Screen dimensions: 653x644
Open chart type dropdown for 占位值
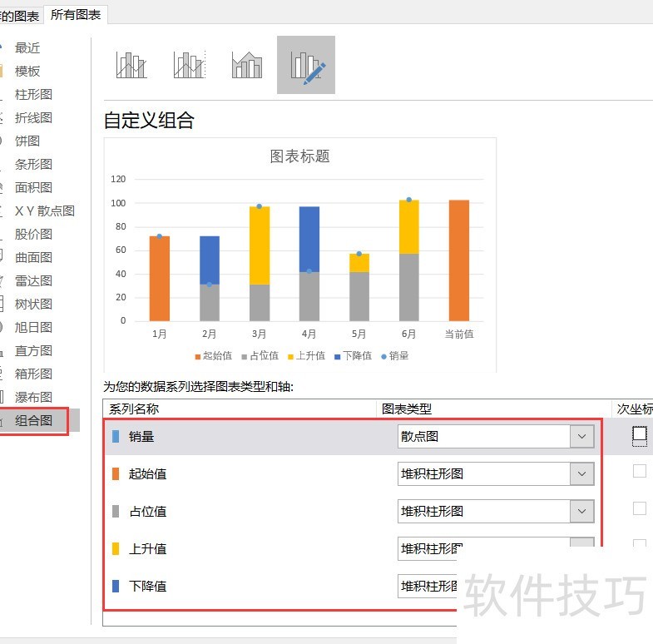(x=581, y=512)
